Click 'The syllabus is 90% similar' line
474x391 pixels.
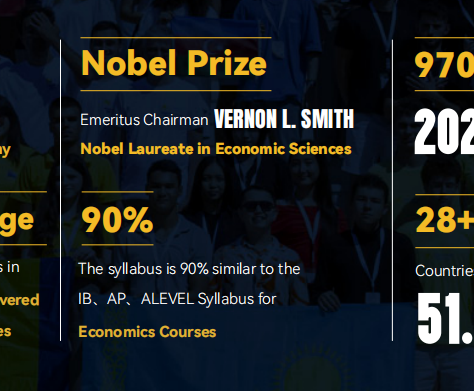click(x=189, y=269)
